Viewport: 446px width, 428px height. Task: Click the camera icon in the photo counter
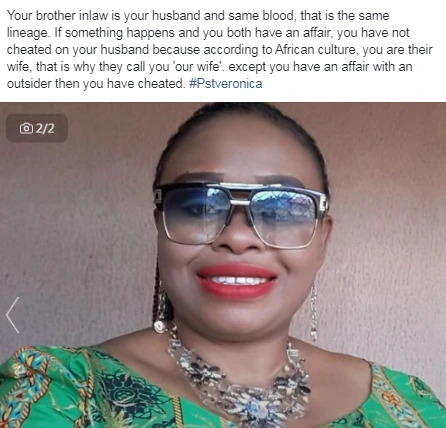[26, 128]
